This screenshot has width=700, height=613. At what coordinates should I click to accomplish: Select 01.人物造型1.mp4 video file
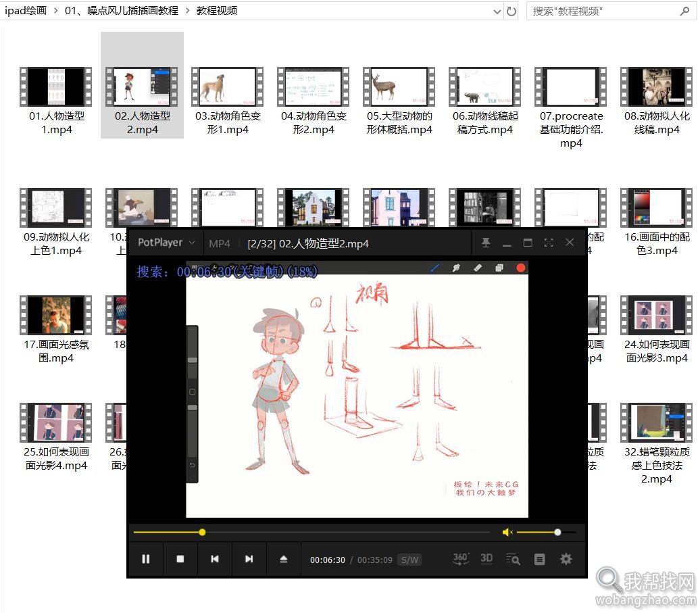pos(56,99)
